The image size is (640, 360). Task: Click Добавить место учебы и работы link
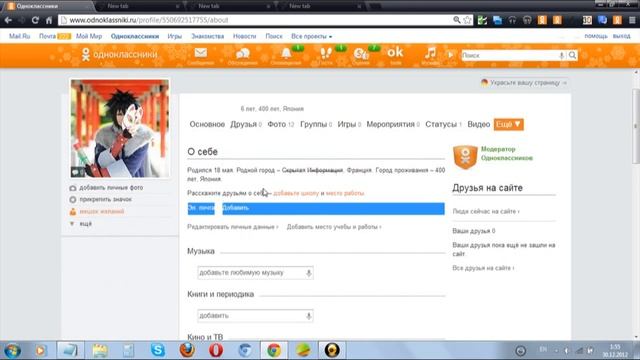pyautogui.click(x=334, y=227)
